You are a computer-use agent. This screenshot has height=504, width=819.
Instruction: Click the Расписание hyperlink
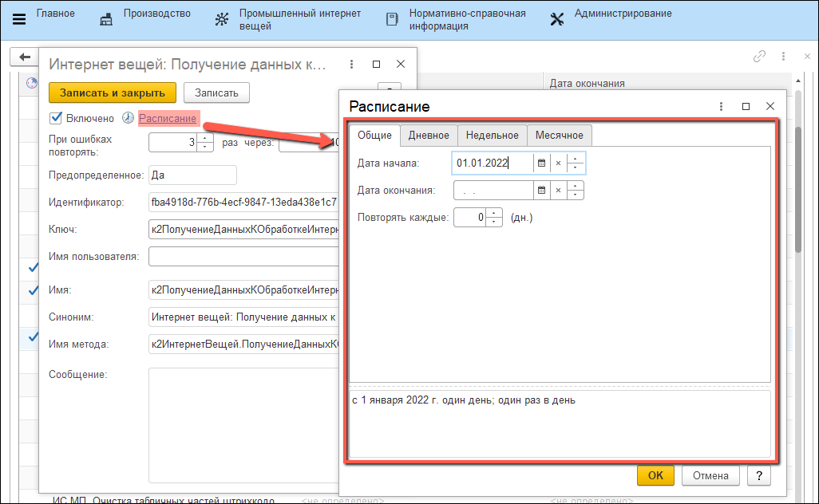point(168,119)
